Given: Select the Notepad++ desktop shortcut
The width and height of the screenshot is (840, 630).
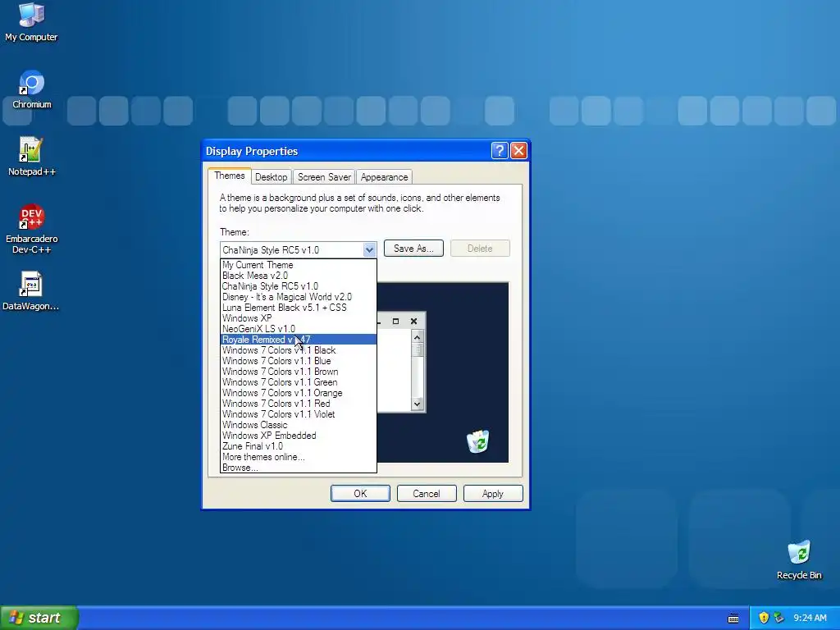Looking at the screenshot, I should (x=32, y=157).
